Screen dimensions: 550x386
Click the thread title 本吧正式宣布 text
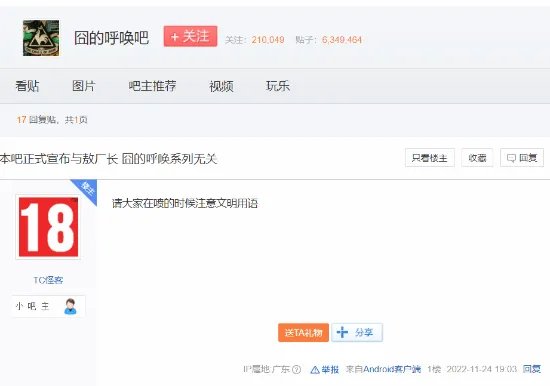(109, 159)
